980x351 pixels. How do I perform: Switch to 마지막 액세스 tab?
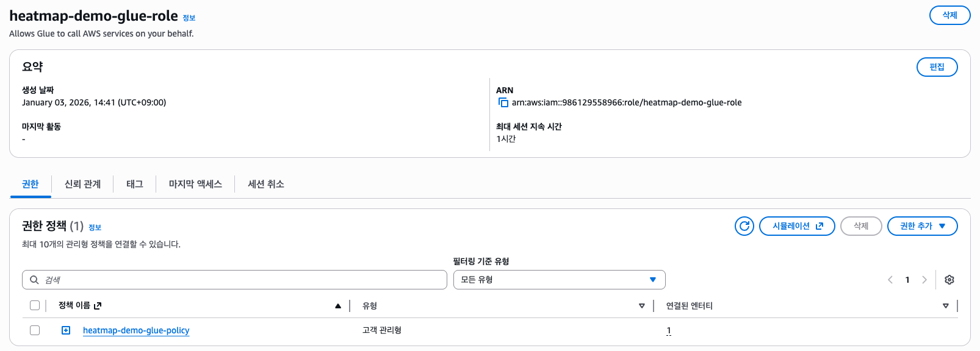(x=195, y=184)
